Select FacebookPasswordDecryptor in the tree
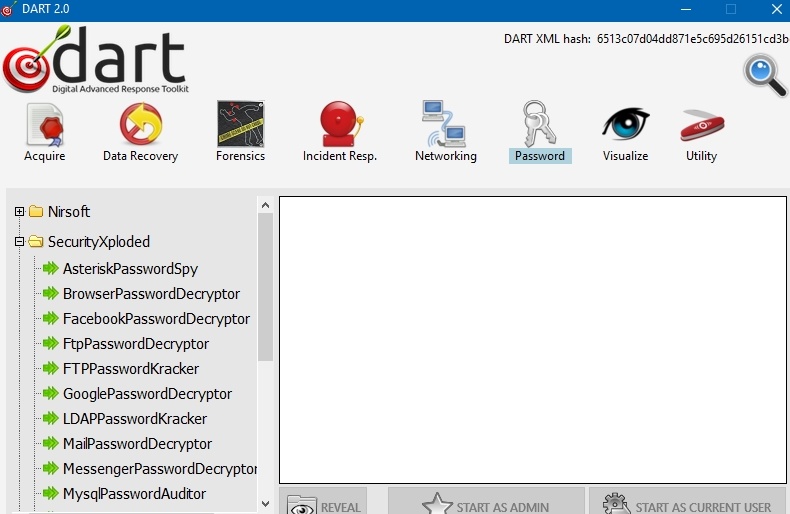 tap(156, 319)
